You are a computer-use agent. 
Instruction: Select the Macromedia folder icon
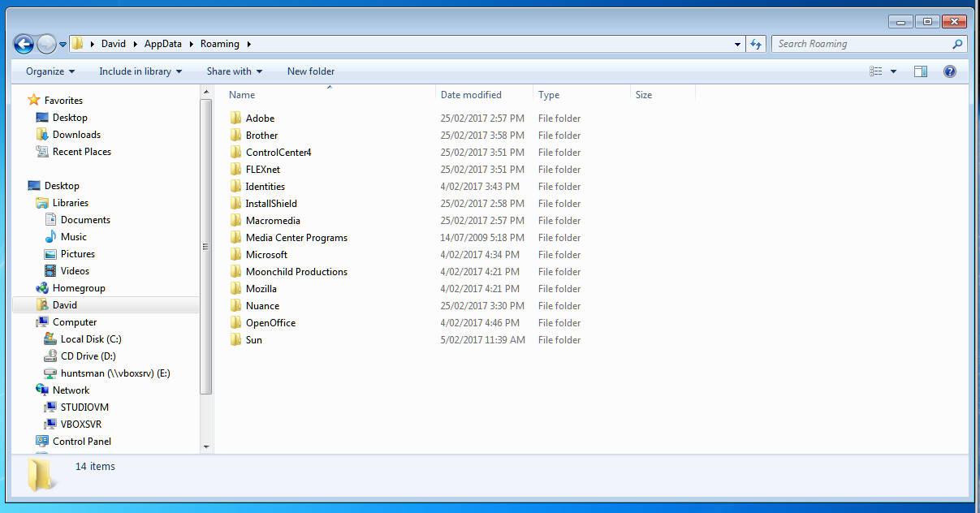(235, 221)
